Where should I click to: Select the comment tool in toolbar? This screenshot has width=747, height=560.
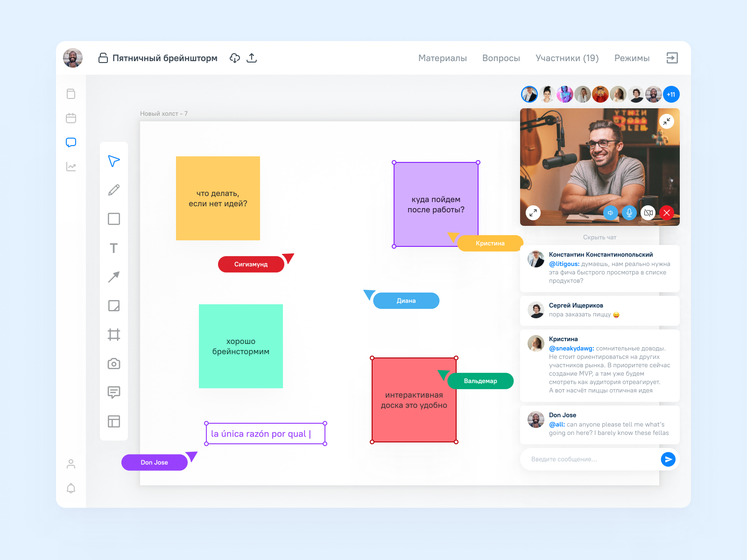(114, 392)
